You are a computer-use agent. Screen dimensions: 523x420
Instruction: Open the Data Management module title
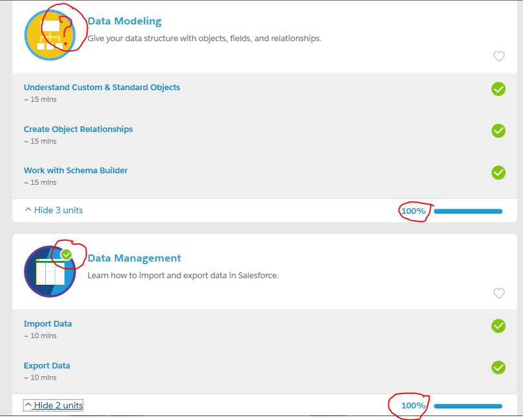[x=134, y=258]
